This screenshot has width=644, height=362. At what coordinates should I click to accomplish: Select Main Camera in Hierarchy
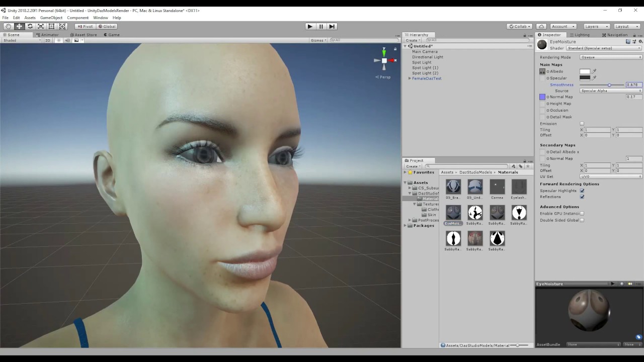click(x=425, y=52)
